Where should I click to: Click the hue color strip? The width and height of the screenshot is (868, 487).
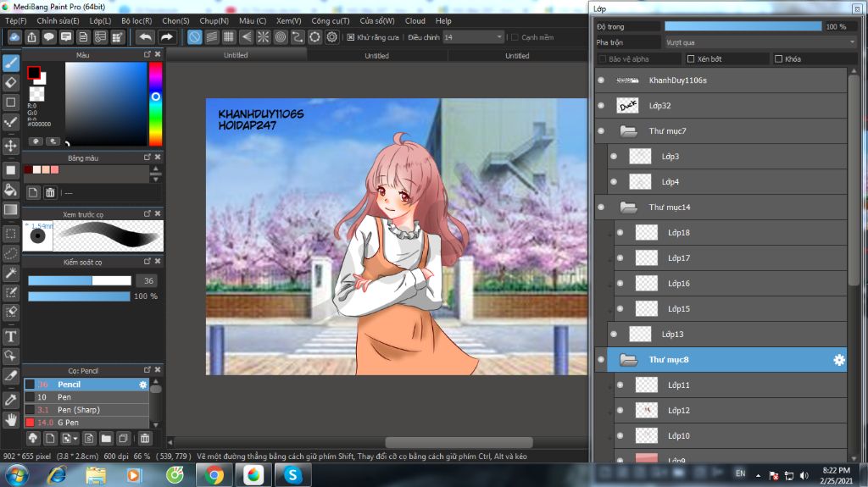coord(156,103)
